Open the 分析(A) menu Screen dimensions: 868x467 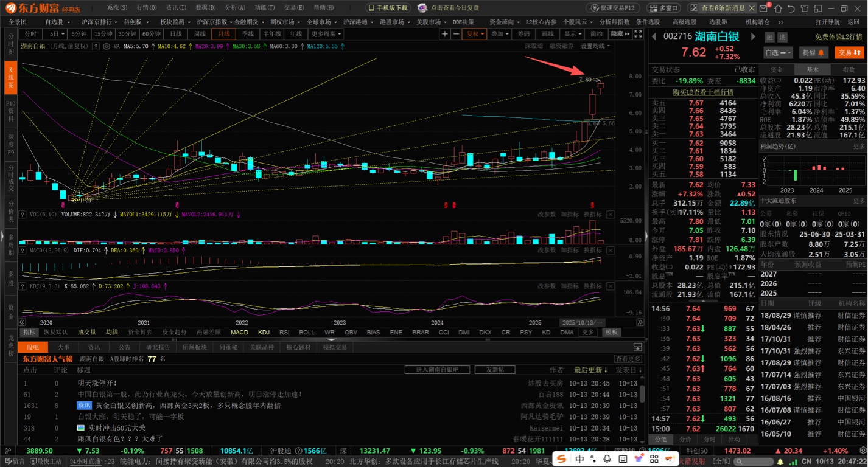click(x=234, y=8)
